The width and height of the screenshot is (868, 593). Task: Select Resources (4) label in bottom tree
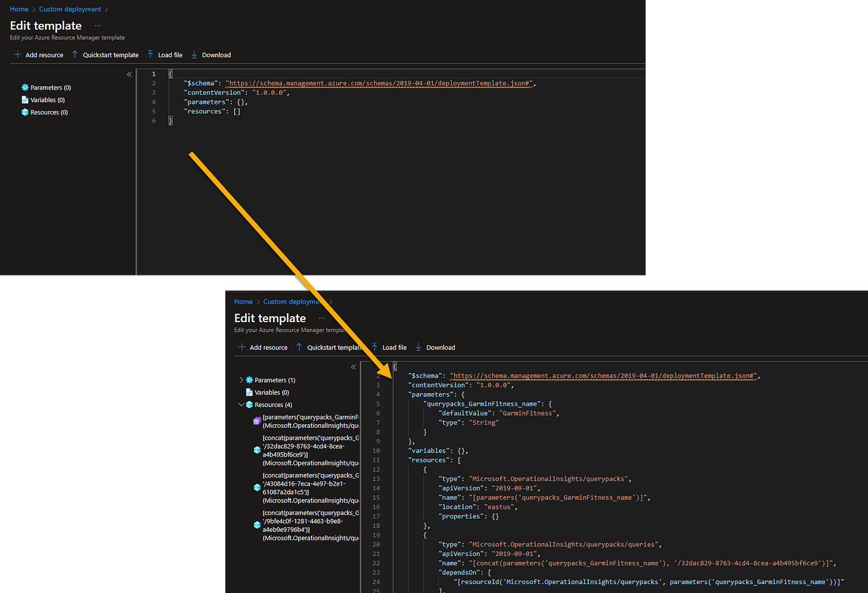click(274, 404)
